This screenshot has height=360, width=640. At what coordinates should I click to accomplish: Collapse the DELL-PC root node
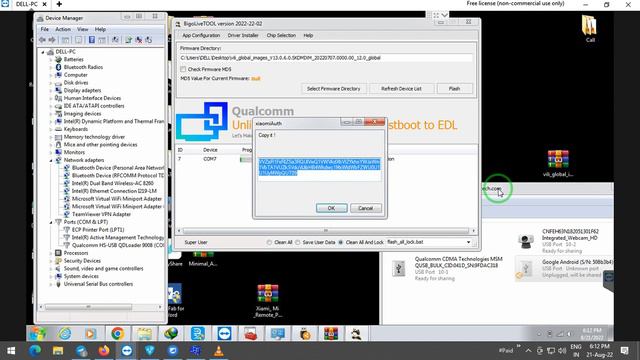coord(43,52)
